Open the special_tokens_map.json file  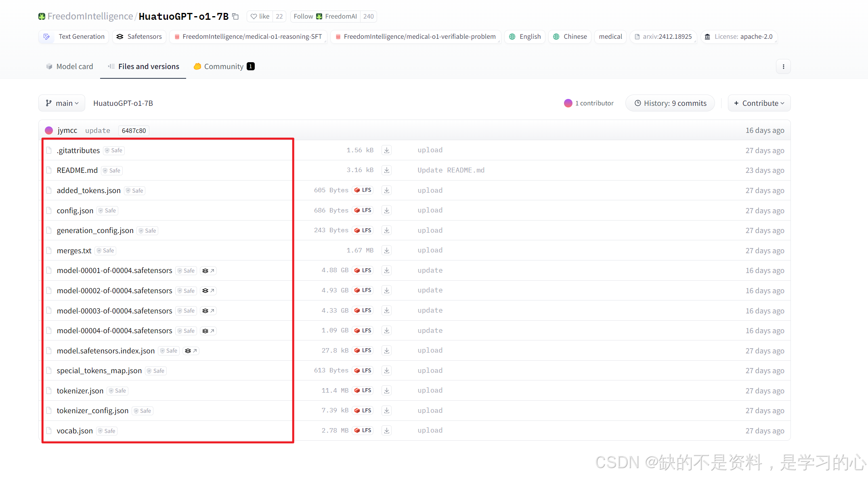99,371
